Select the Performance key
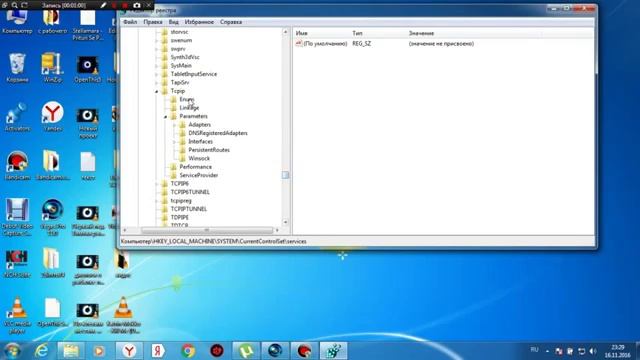Image resolution: width=640 pixels, height=360 pixels. pyautogui.click(x=196, y=167)
